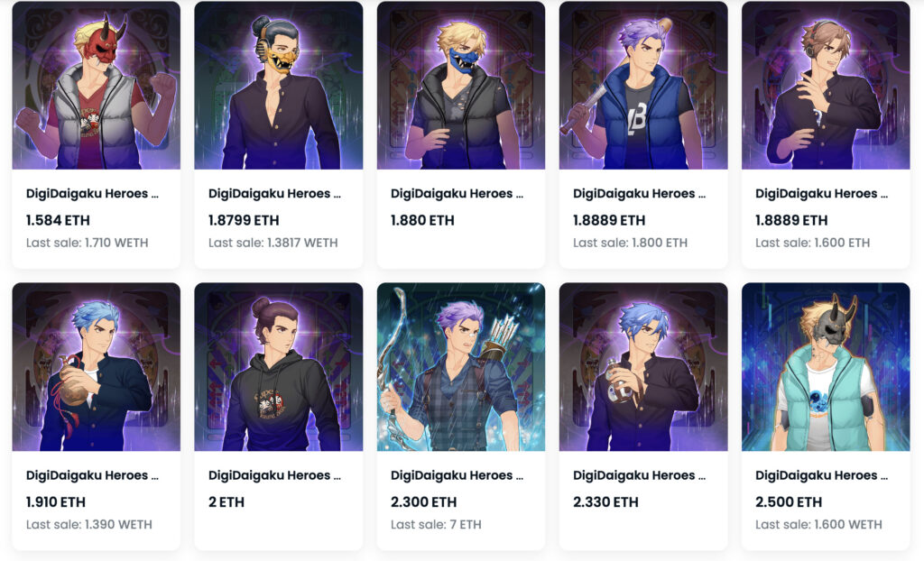Open the blue-haired hero holding bottle
Image resolution: width=924 pixels, height=561 pixels.
coord(643,367)
